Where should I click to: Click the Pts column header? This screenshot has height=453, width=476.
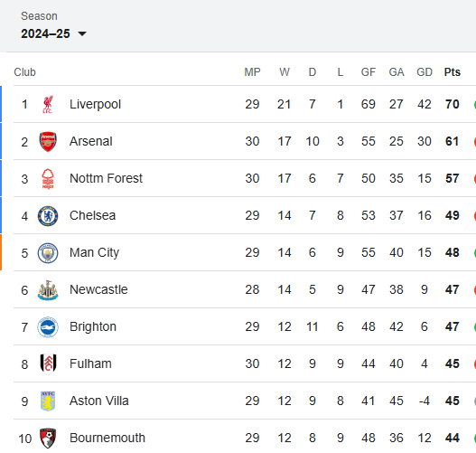pos(452,72)
